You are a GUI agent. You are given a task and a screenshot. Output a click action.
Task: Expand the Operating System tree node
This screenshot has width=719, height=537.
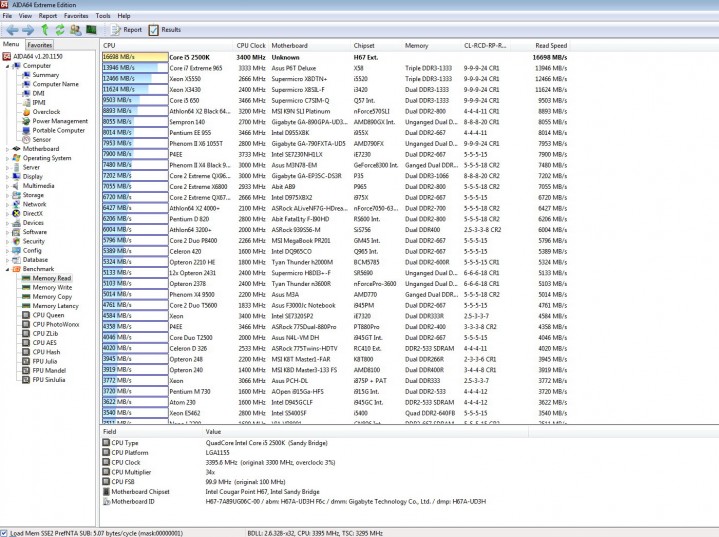[x=7, y=158]
